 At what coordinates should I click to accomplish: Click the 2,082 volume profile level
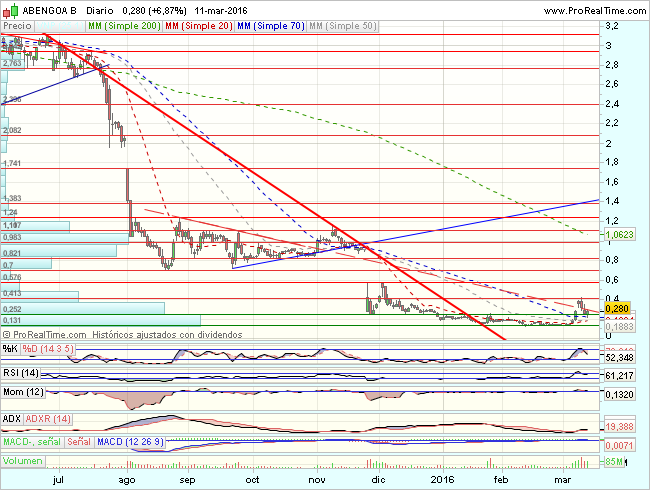[12, 130]
